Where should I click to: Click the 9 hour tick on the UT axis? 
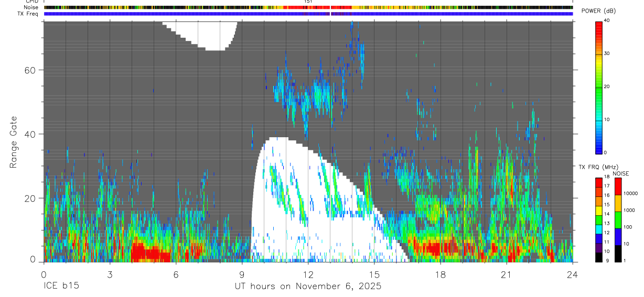tap(242, 275)
